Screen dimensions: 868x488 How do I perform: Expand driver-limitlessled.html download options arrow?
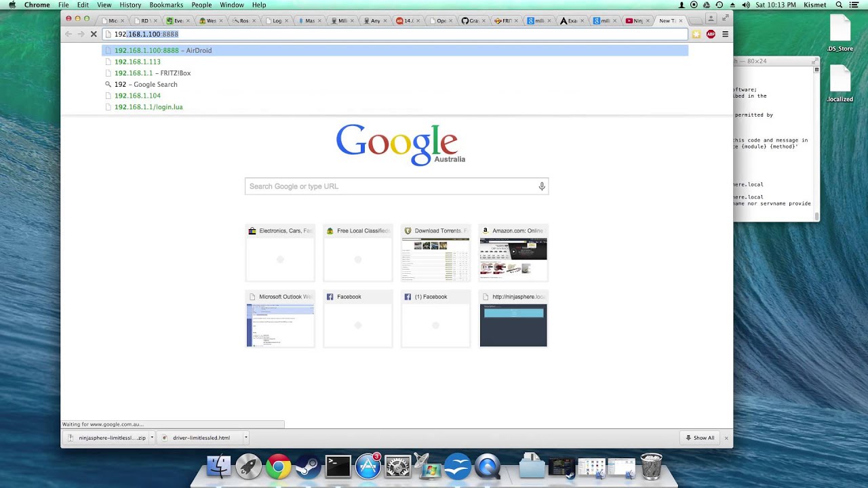[x=246, y=438]
